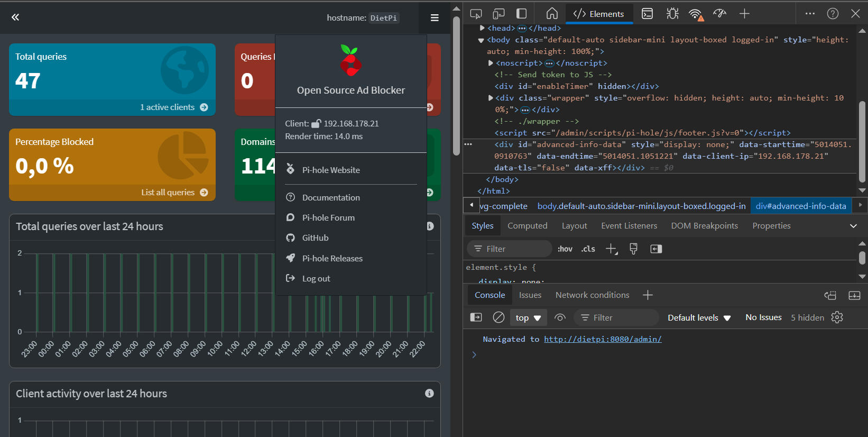Open the dietpi admin URL link

(x=603, y=339)
